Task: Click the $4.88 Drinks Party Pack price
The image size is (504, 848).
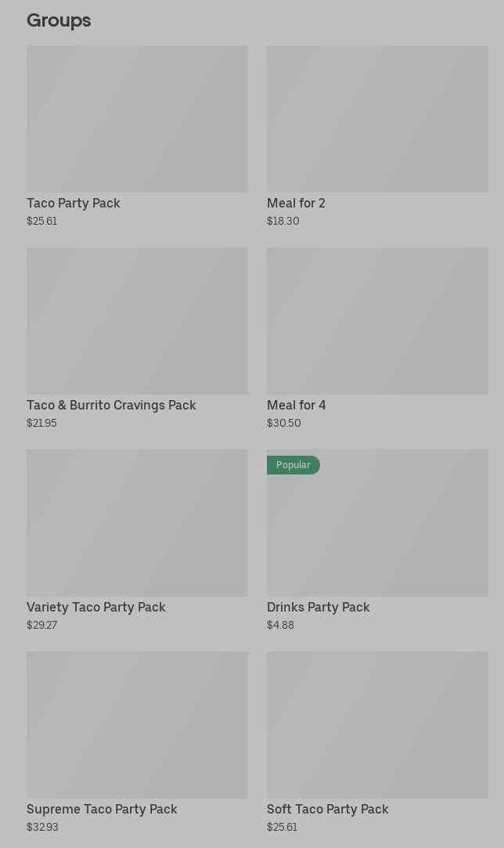Action: (x=280, y=626)
